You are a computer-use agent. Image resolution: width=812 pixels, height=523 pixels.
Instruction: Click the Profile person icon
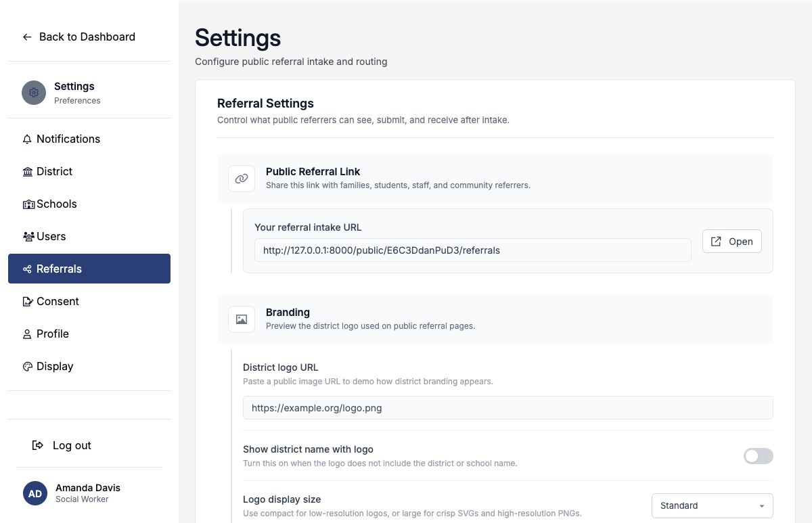pos(27,334)
